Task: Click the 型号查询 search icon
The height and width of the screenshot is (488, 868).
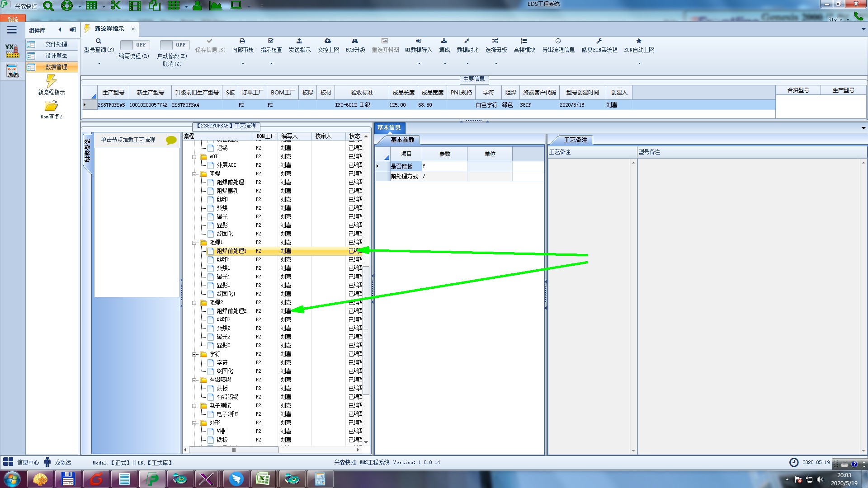Action: point(99,41)
